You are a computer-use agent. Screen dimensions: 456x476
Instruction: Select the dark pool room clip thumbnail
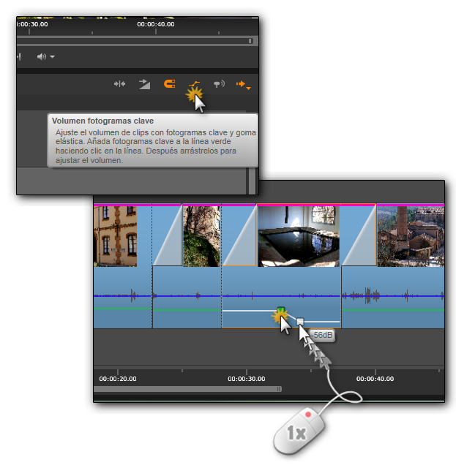(299, 236)
